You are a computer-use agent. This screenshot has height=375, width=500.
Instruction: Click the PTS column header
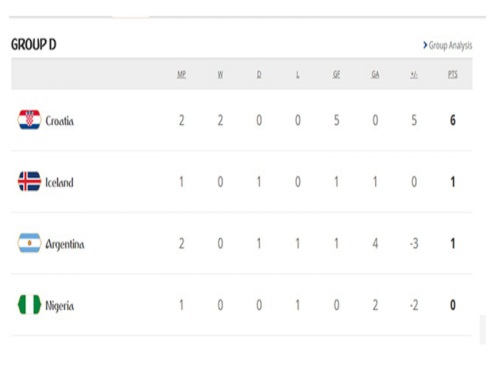453,74
